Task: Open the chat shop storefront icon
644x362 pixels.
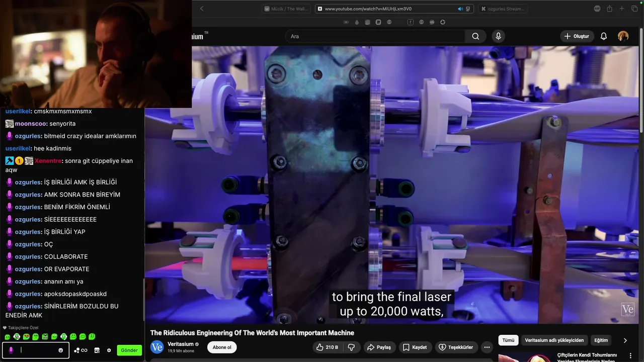Action: [97, 350]
